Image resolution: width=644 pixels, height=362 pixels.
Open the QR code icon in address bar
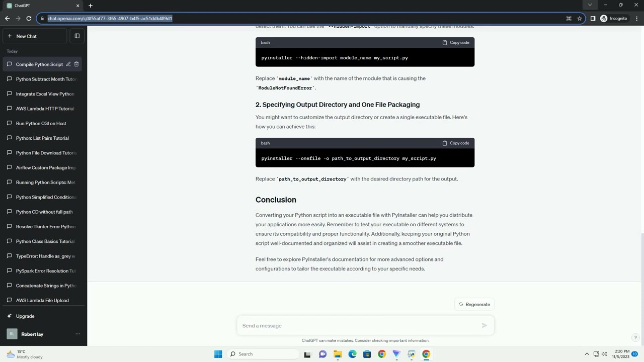[x=569, y=19]
